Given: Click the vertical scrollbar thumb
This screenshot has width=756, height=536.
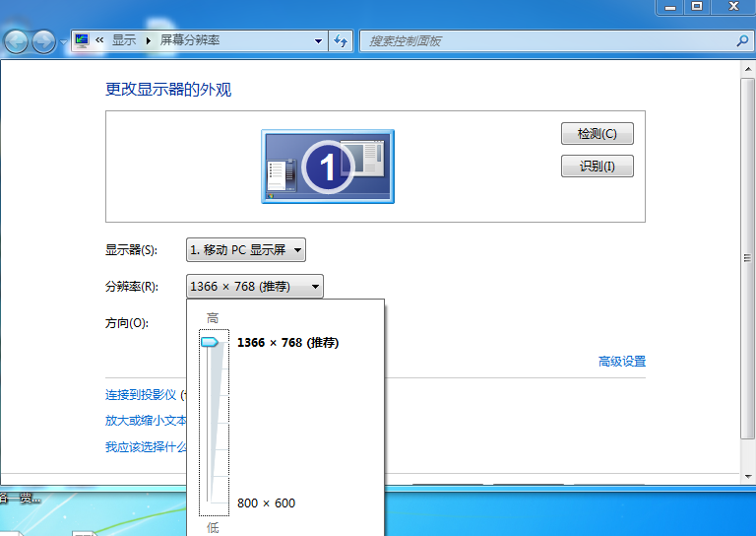Looking at the screenshot, I should tap(748, 258).
